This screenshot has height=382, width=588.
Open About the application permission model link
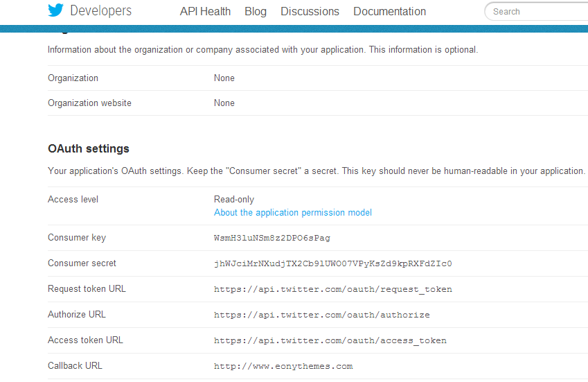tap(292, 213)
